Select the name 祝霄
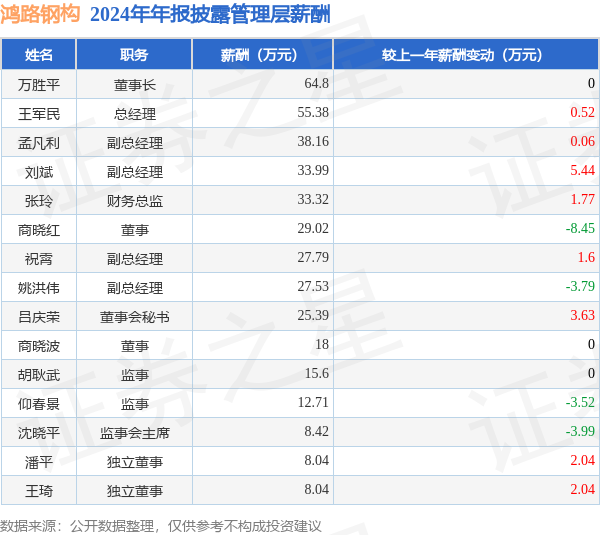The height and width of the screenshot is (535, 600). click(39, 259)
